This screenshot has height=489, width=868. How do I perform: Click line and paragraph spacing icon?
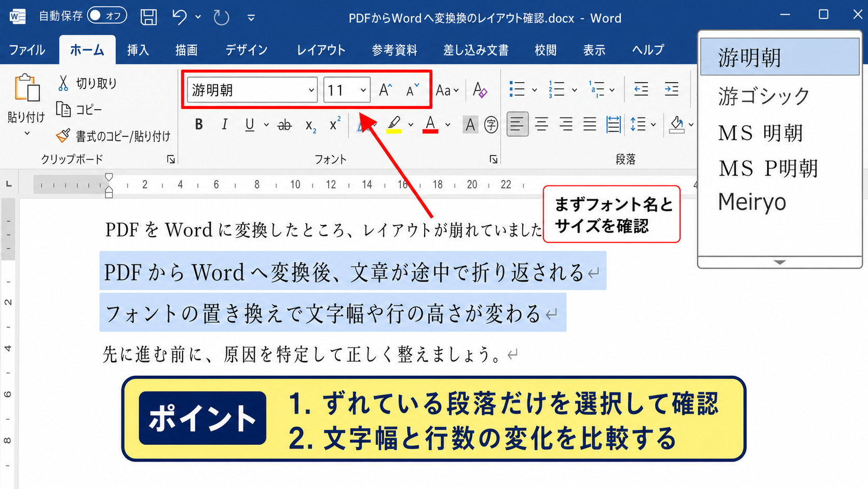[638, 124]
